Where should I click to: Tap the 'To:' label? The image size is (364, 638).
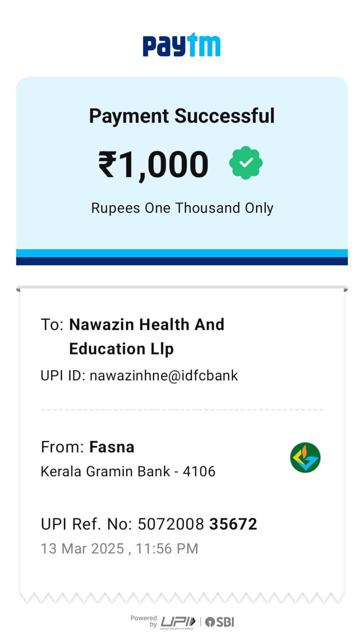click(52, 325)
